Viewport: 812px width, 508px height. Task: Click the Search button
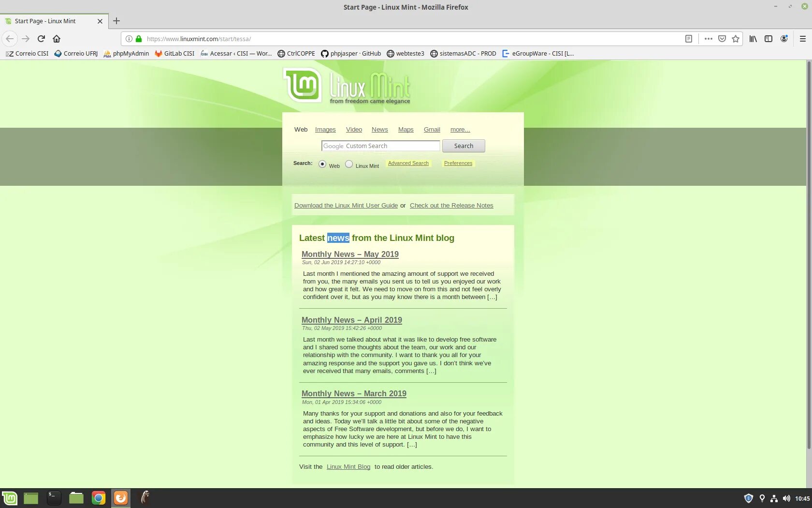tap(464, 146)
